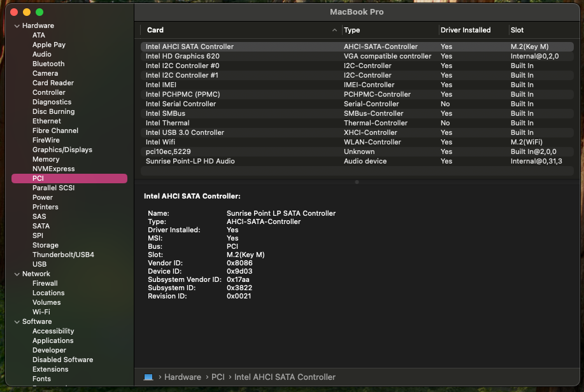Open Wi-Fi under Network
This screenshot has height=392, width=584.
(41, 312)
